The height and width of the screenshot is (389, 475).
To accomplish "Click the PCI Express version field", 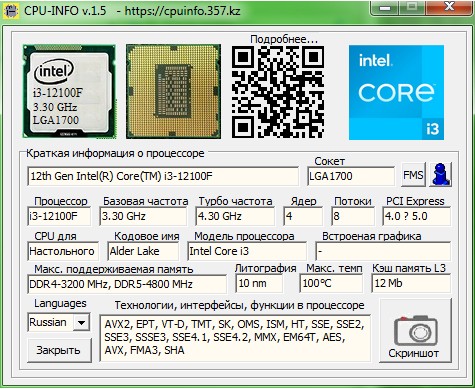I will [417, 216].
